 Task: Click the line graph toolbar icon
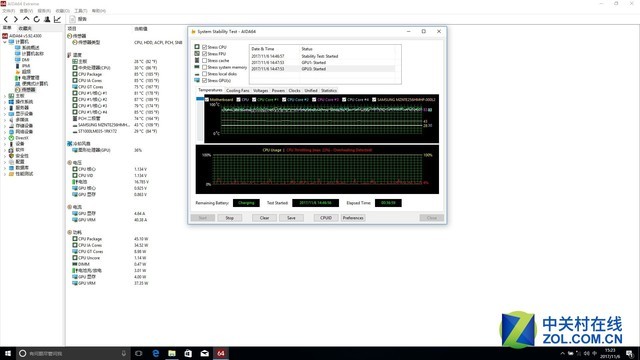click(58, 19)
